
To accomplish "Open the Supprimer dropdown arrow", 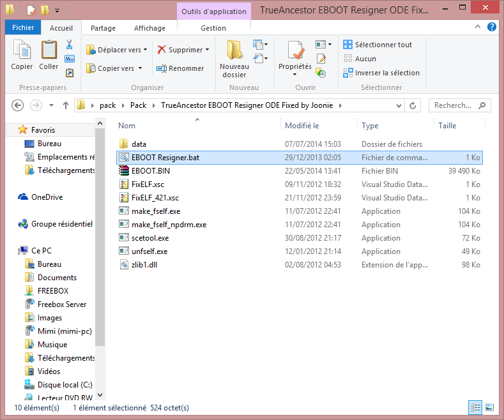I will coord(208,50).
